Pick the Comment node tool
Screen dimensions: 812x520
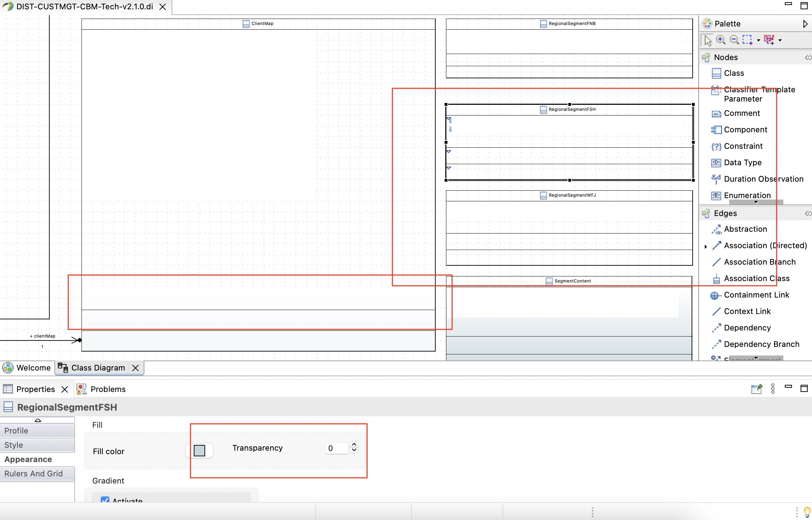pos(736,113)
